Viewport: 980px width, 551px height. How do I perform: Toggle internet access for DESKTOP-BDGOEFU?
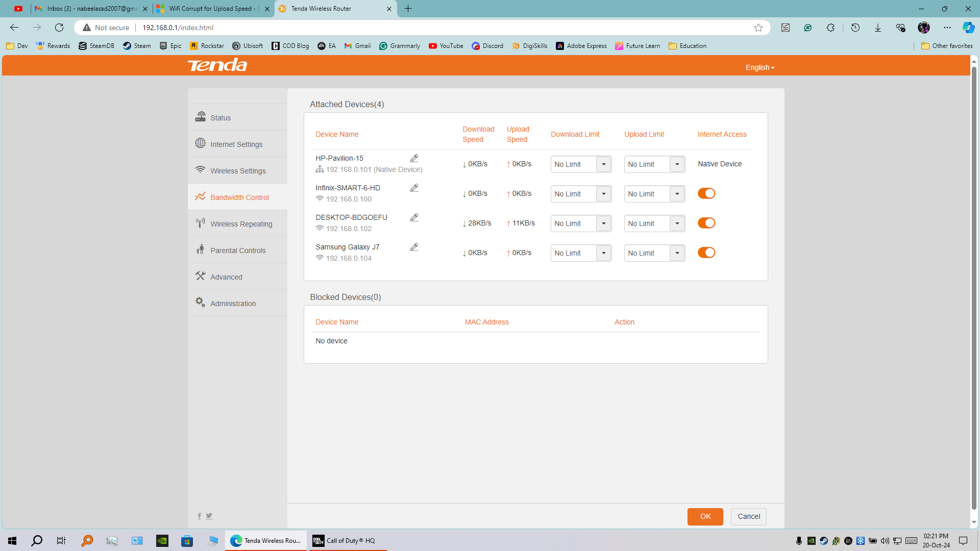click(706, 223)
